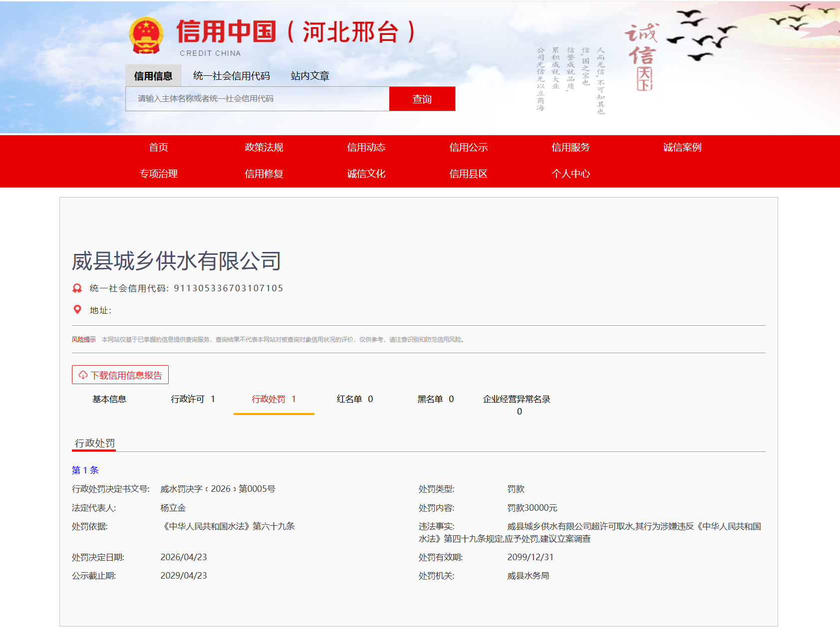Switch to 基本信息 tab
Viewport: 840px width, 641px height.
click(109, 399)
